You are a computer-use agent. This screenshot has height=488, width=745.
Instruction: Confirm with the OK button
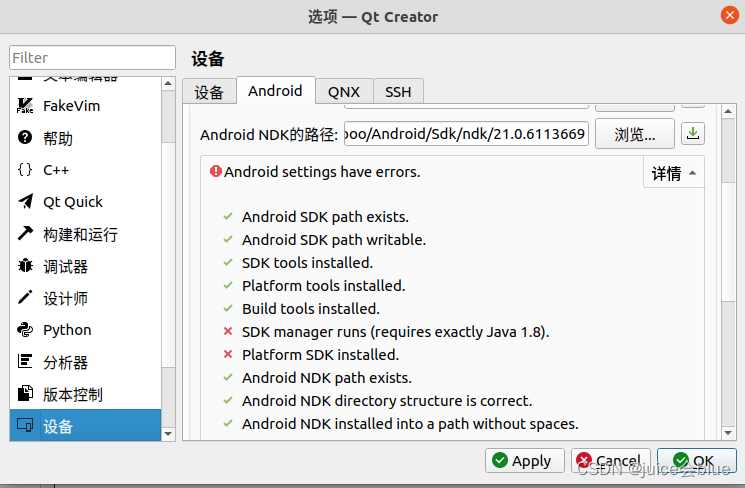[x=697, y=460]
